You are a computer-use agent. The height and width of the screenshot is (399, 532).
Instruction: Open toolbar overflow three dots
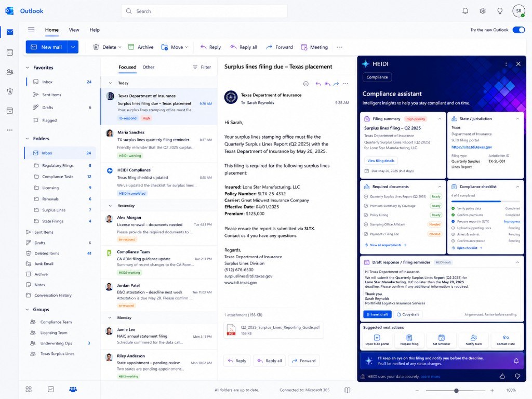pos(339,47)
